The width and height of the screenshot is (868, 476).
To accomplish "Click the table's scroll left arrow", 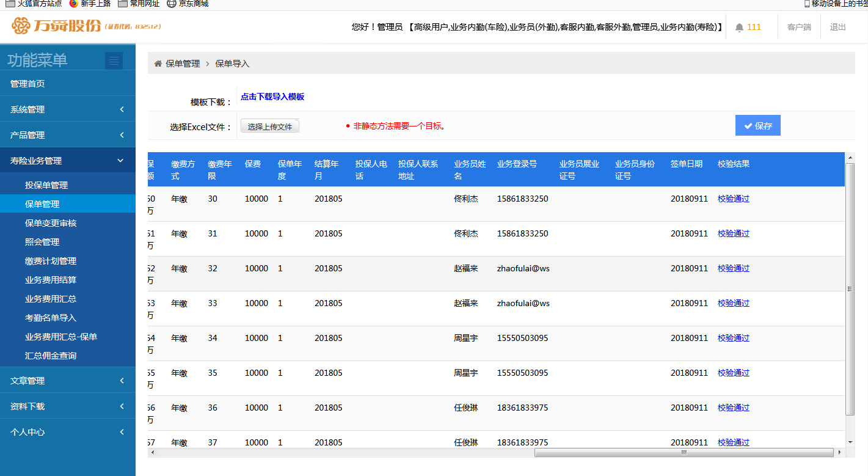I will click(x=153, y=453).
